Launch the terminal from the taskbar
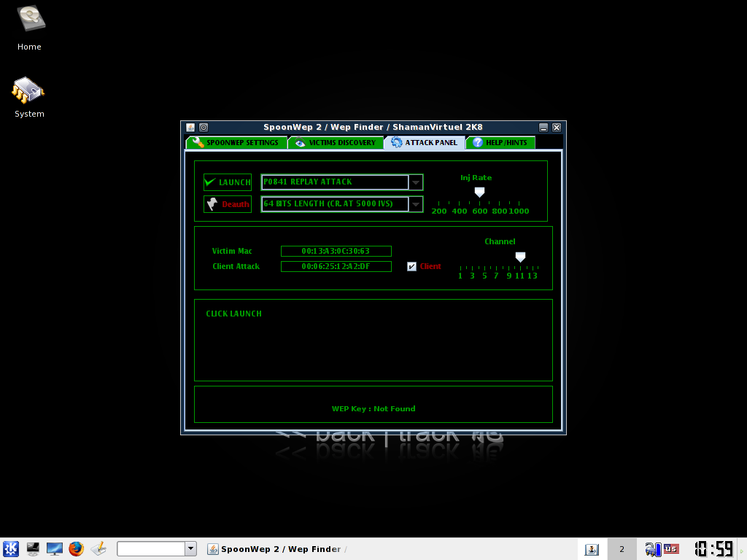 coord(33,549)
